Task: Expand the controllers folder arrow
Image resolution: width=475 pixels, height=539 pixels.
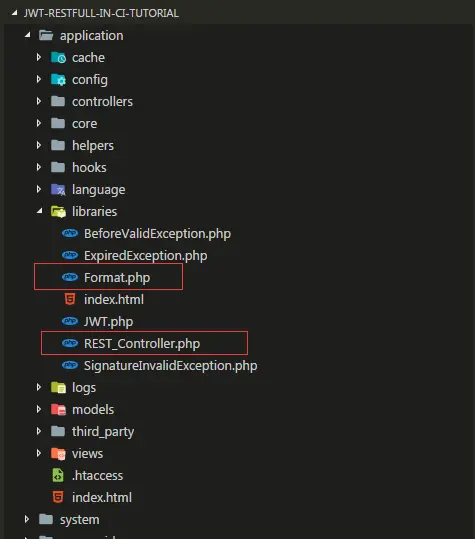Action: 39,101
